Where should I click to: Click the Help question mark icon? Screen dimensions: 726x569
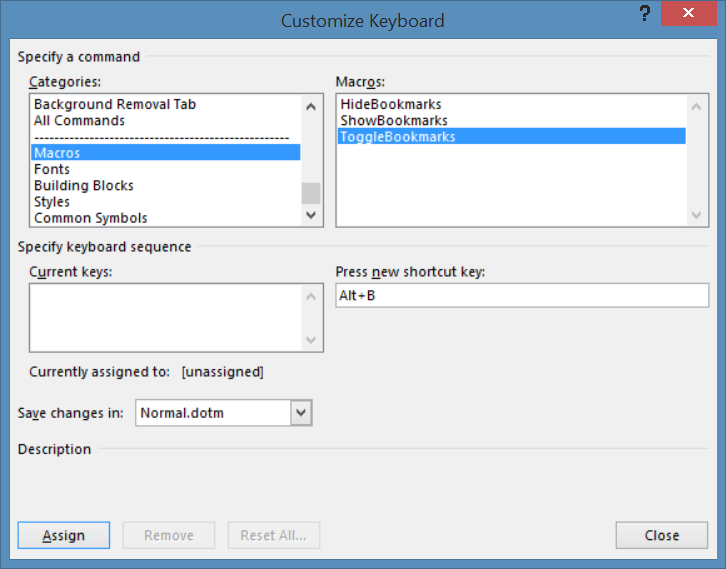click(644, 15)
